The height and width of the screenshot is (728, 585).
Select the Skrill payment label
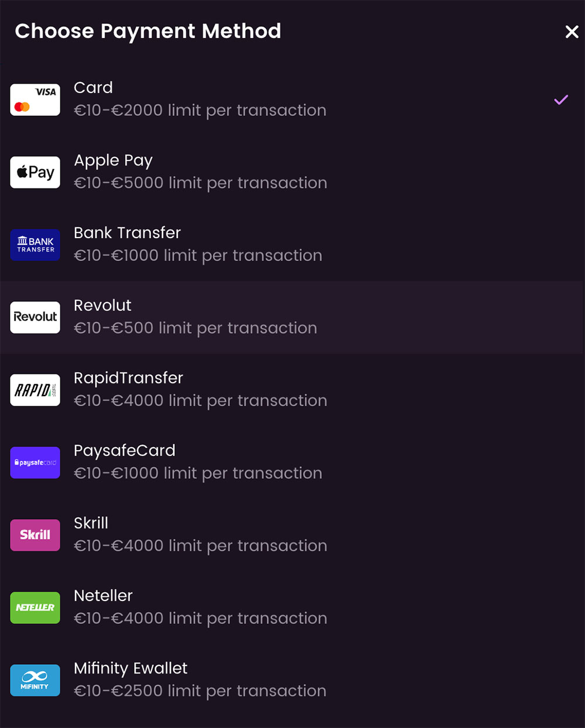pyautogui.click(x=91, y=523)
